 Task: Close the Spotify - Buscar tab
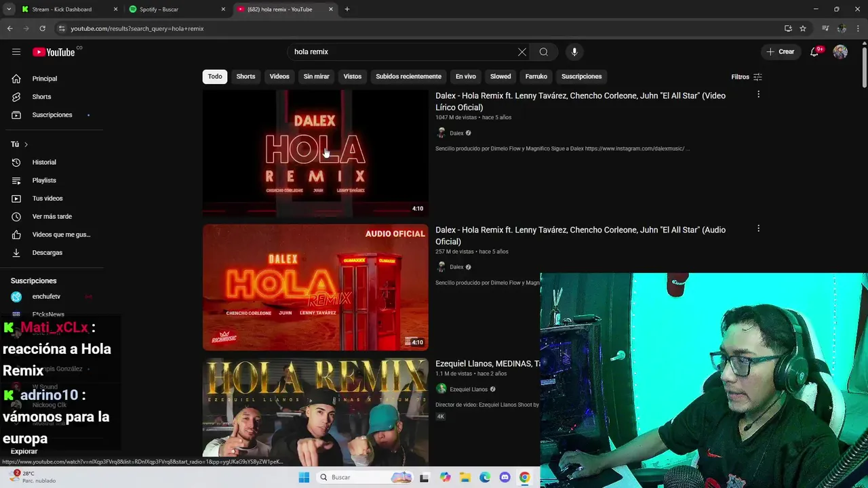click(223, 9)
